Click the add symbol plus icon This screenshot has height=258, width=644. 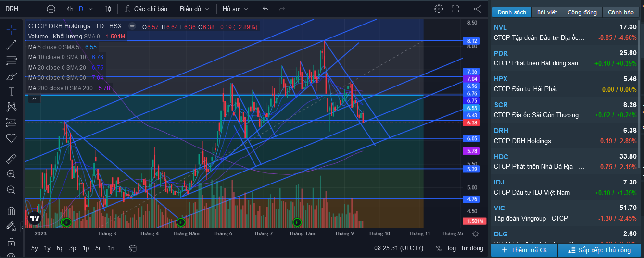tap(51, 9)
